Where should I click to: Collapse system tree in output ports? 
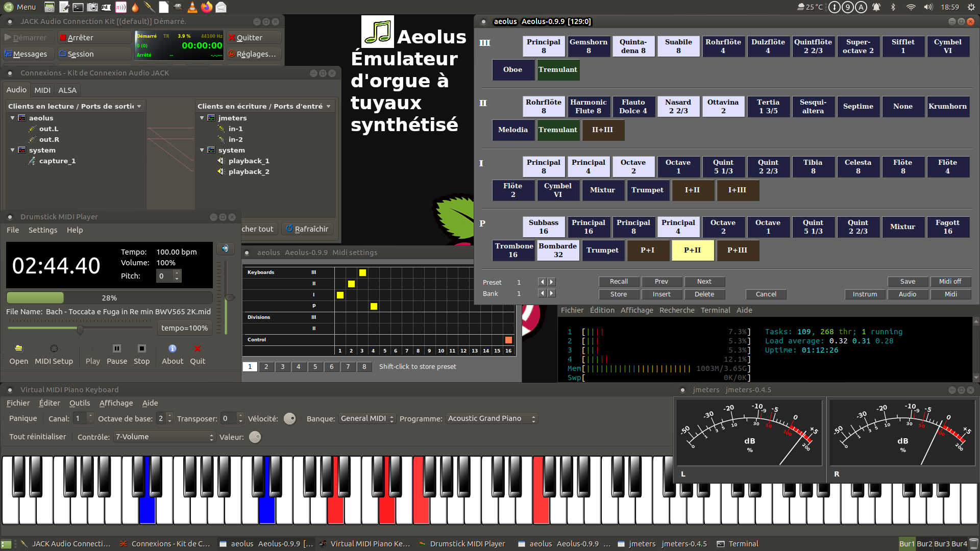(12, 150)
